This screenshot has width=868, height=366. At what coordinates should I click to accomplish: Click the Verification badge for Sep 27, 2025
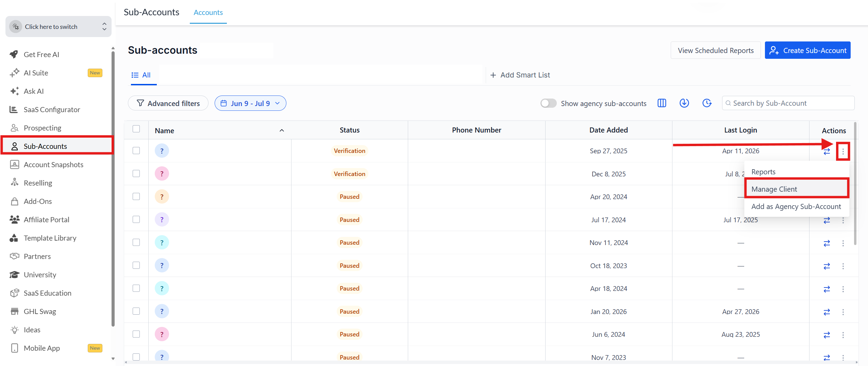pyautogui.click(x=349, y=151)
